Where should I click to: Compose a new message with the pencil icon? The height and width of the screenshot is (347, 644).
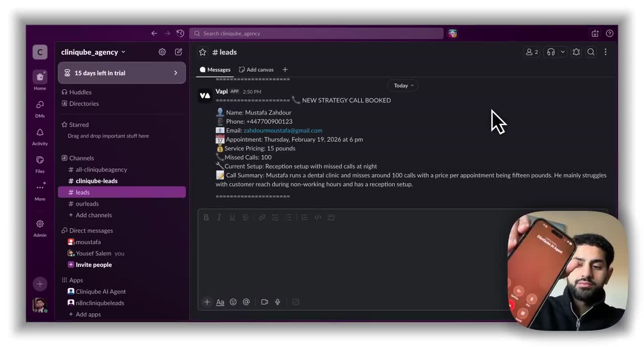178,52
